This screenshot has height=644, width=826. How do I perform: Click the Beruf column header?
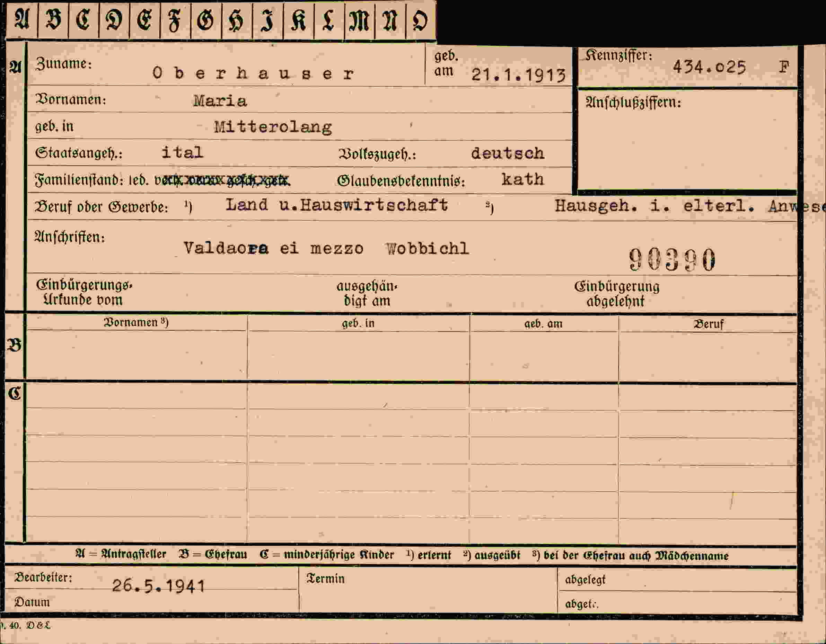pyautogui.click(x=709, y=324)
